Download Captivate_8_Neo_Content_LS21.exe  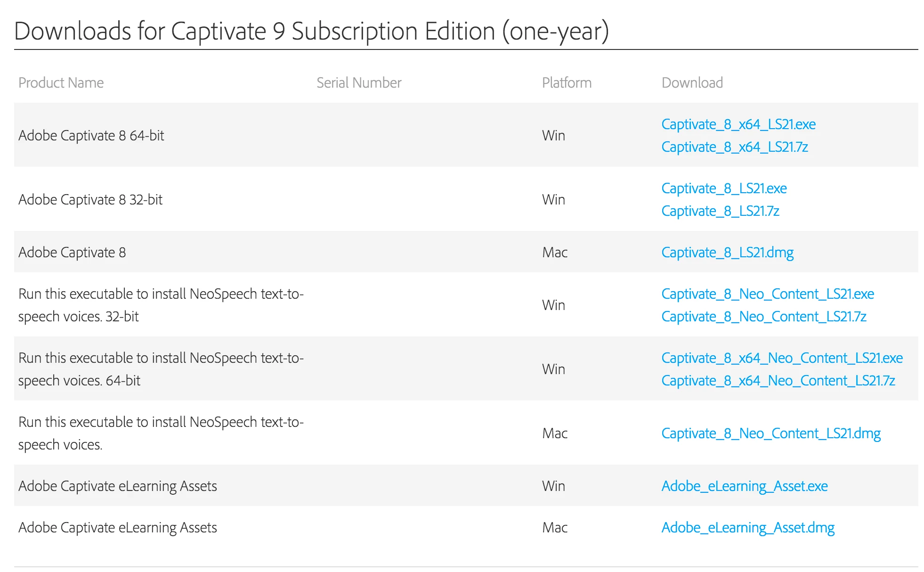pyautogui.click(x=768, y=294)
